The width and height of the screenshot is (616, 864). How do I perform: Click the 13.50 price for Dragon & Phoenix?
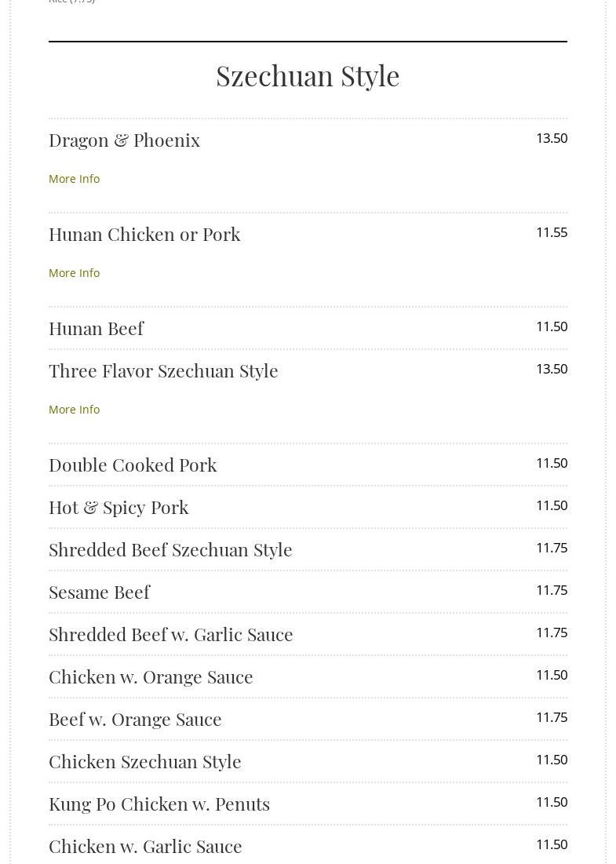click(x=551, y=138)
